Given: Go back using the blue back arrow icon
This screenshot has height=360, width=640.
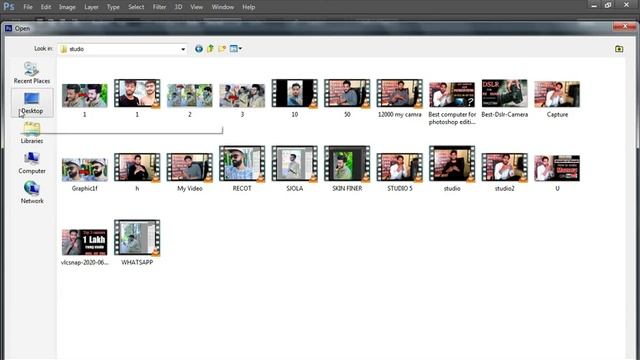Looking at the screenshot, I should tap(198, 49).
